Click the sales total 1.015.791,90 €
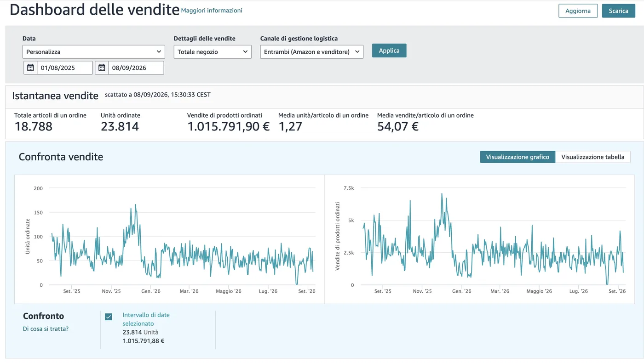644x363 pixels. pos(228,126)
